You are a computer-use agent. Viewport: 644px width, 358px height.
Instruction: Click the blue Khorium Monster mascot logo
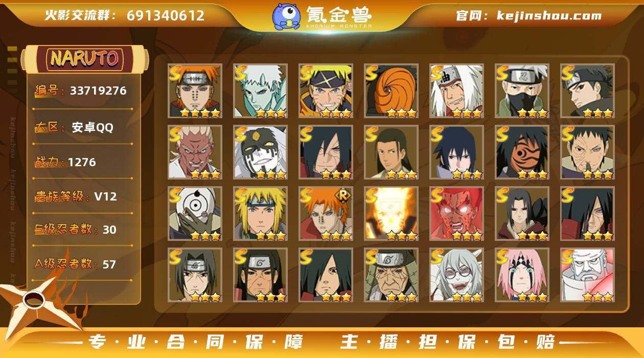286,16
